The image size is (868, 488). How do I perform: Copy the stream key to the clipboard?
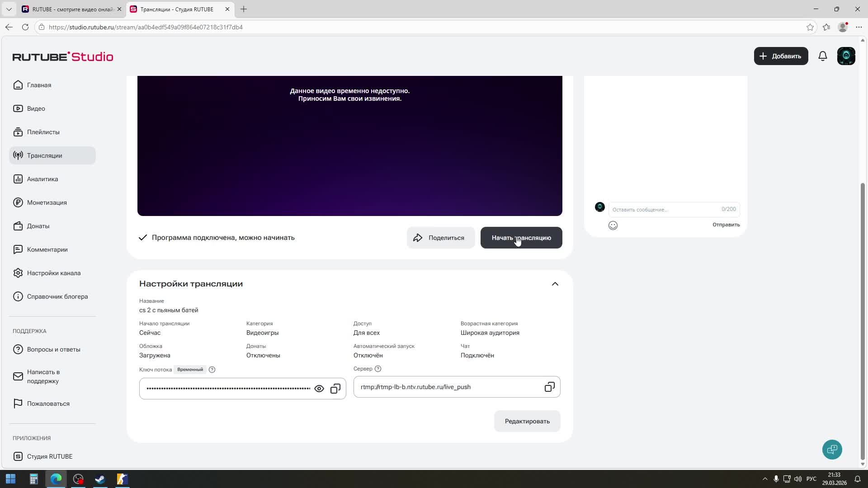point(335,389)
